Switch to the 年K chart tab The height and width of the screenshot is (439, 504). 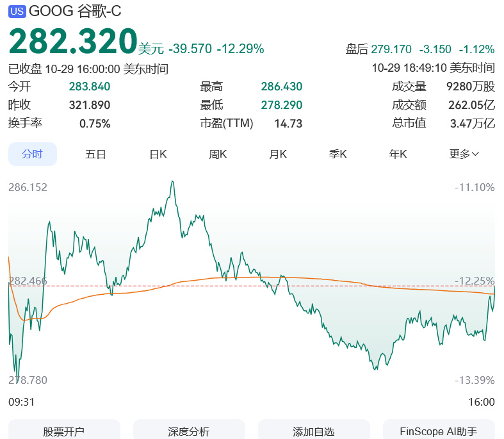tap(398, 154)
